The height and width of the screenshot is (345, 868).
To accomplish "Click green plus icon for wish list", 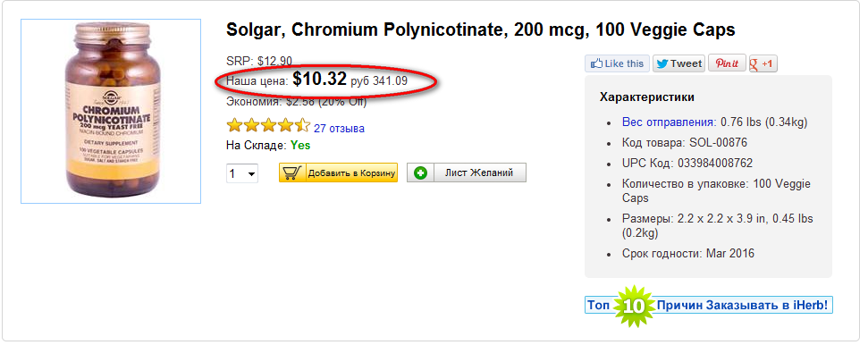I will [421, 172].
